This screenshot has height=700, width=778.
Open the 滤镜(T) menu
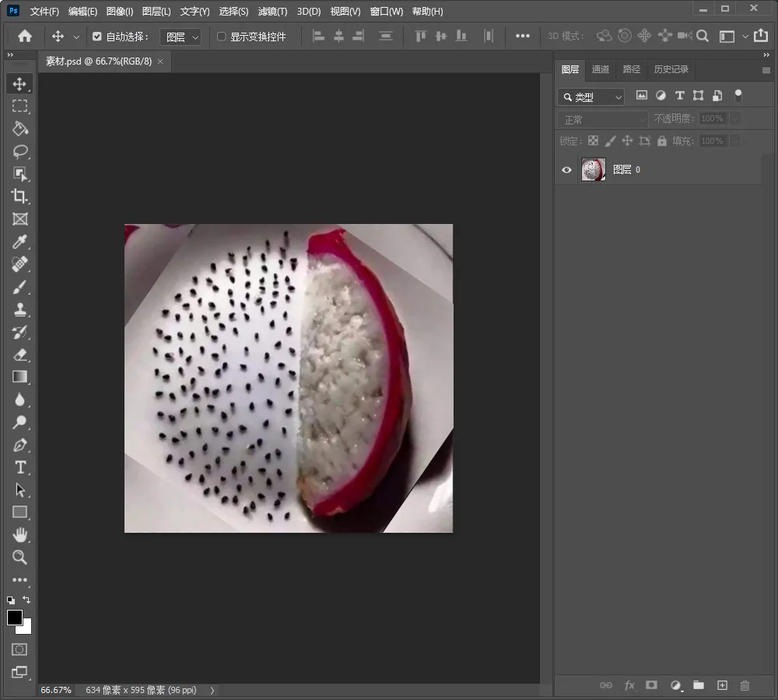[x=272, y=12]
